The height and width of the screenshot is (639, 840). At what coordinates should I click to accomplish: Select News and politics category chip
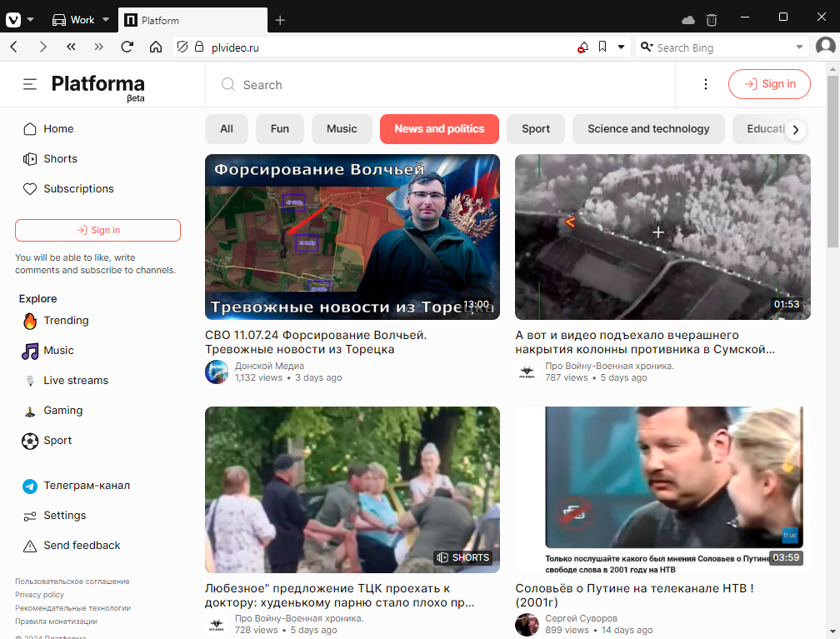[439, 129]
